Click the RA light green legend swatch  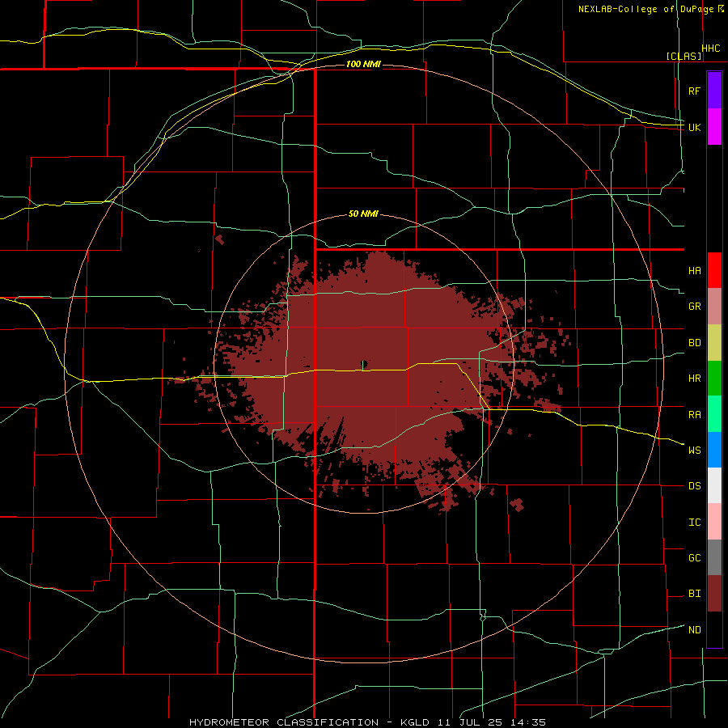coord(714,414)
